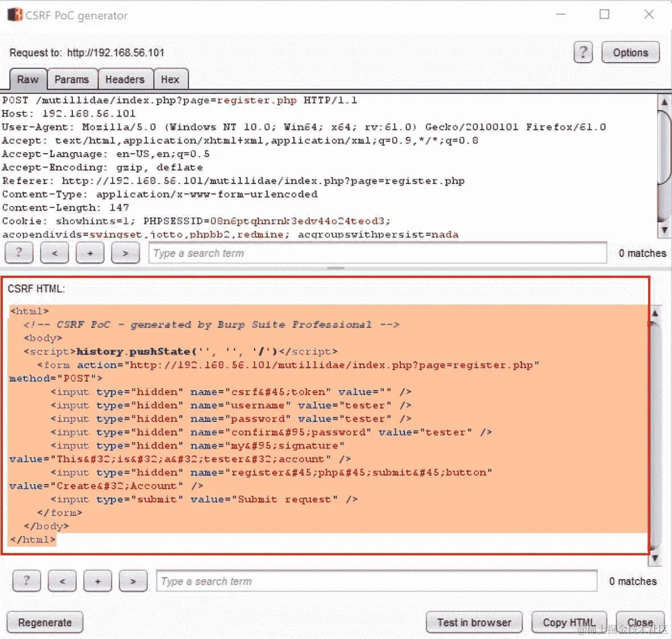Click the 'Accept-Encoding: gzip, deflate' line
The image size is (672, 639).
click(x=103, y=167)
